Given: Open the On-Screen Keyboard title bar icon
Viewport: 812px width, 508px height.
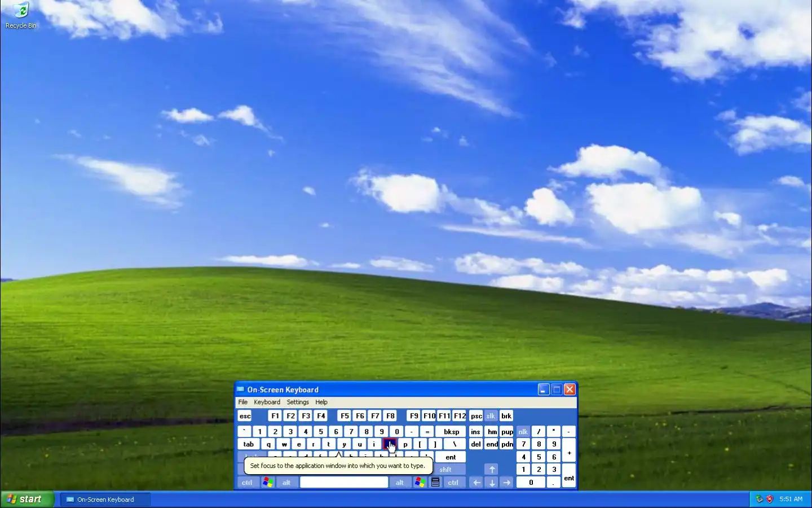Looking at the screenshot, I should coord(241,389).
